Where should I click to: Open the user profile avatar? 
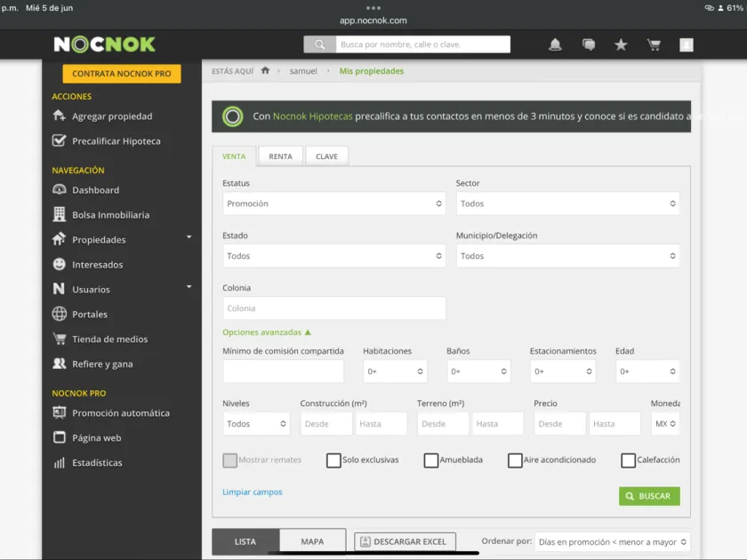pyautogui.click(x=686, y=44)
